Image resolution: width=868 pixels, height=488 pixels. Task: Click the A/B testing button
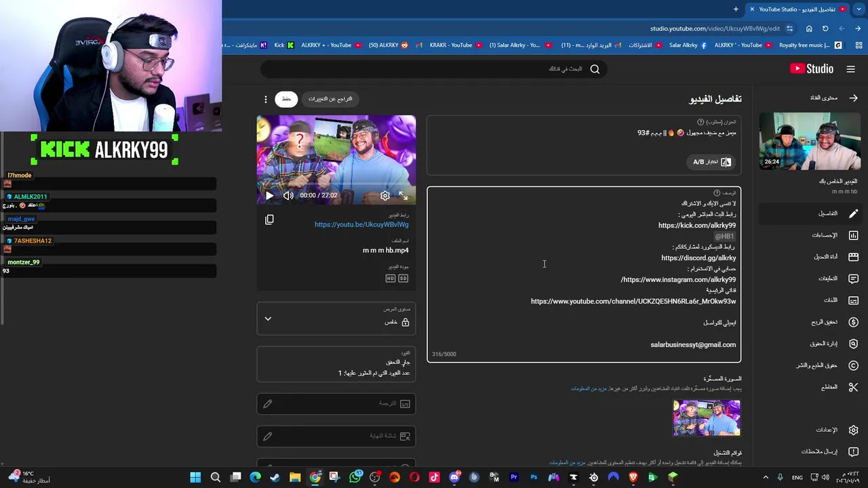click(x=712, y=162)
